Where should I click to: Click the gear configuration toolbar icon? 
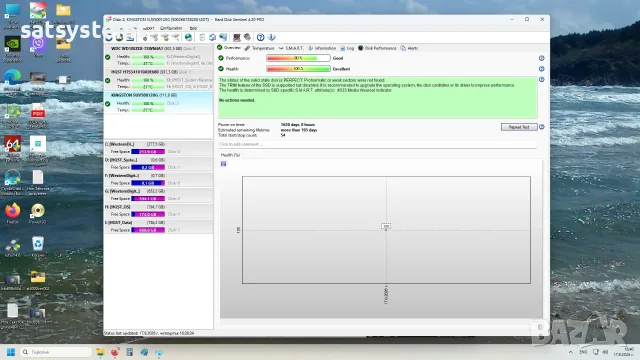[247, 38]
